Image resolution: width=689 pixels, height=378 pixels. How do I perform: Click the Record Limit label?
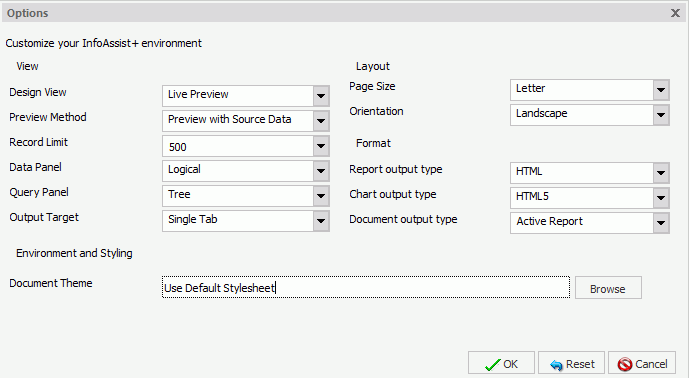point(39,142)
